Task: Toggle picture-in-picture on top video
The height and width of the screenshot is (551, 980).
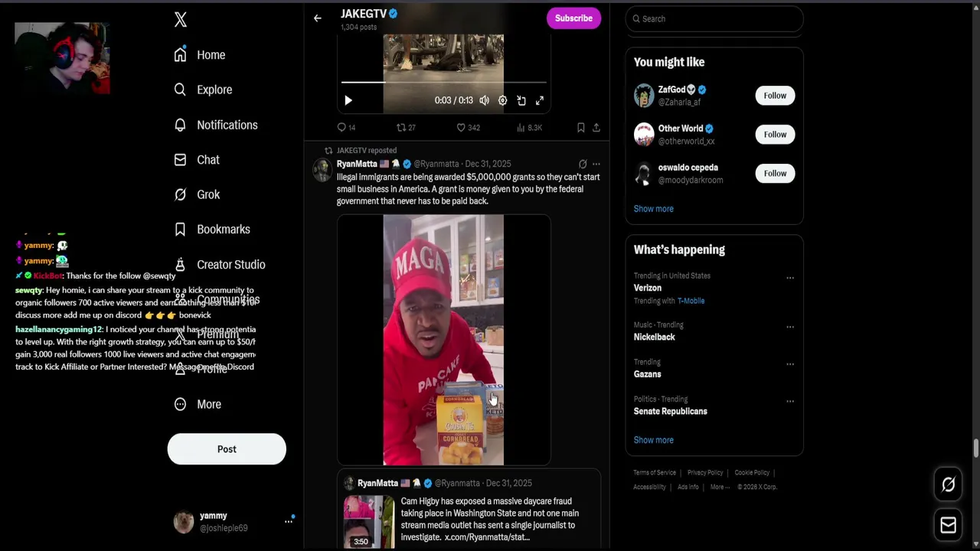Action: pos(521,100)
